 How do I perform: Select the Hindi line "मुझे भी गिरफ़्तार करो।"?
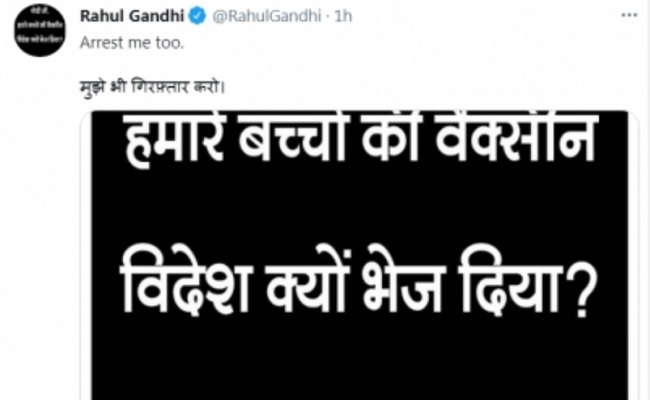click(152, 87)
